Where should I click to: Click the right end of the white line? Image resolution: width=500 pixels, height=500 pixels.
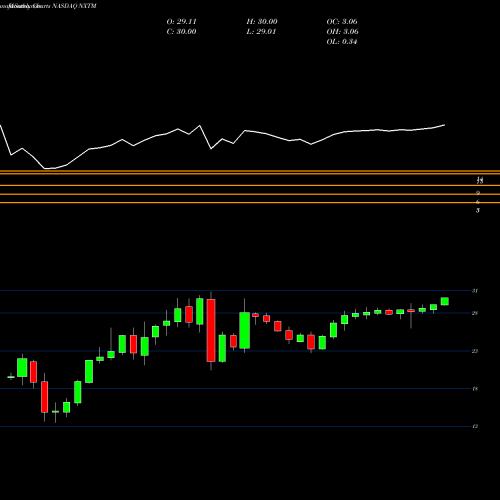click(445, 125)
